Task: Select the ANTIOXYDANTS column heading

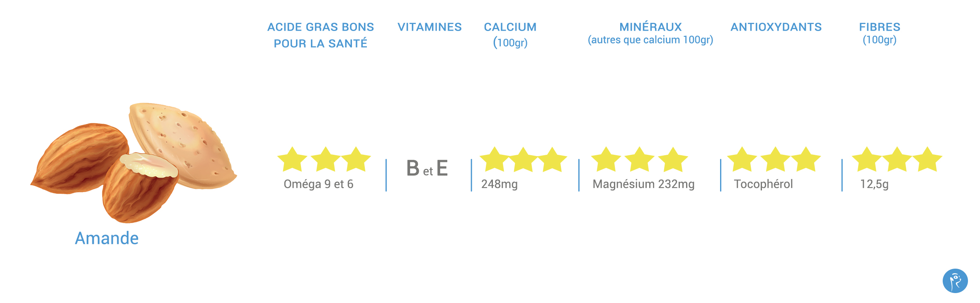Action: 776,27
